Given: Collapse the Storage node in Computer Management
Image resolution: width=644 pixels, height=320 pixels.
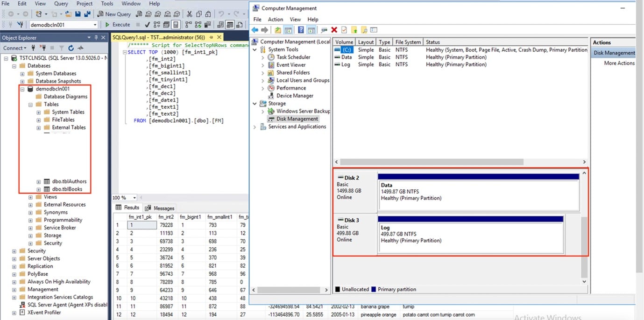Looking at the screenshot, I should 255,103.
